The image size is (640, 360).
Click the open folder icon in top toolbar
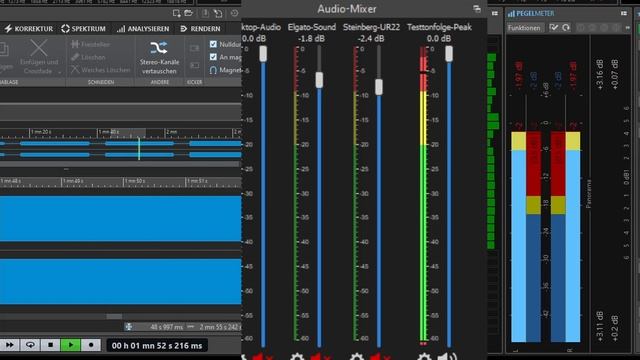(188, 13)
